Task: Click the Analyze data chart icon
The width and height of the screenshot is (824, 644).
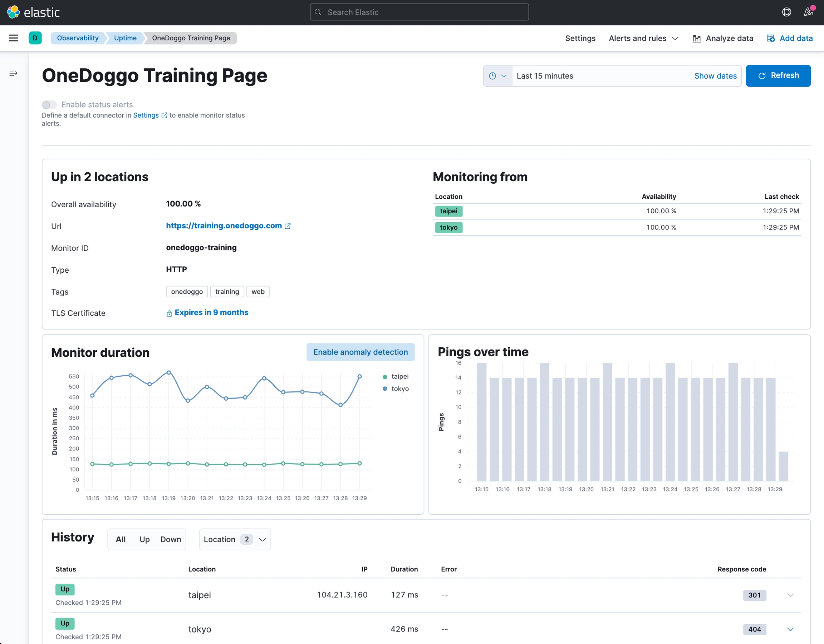Action: click(696, 39)
